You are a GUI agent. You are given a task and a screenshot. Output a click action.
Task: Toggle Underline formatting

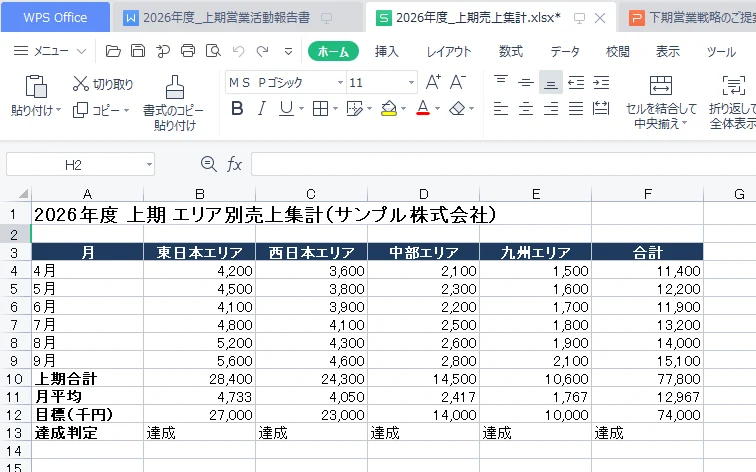(286, 109)
